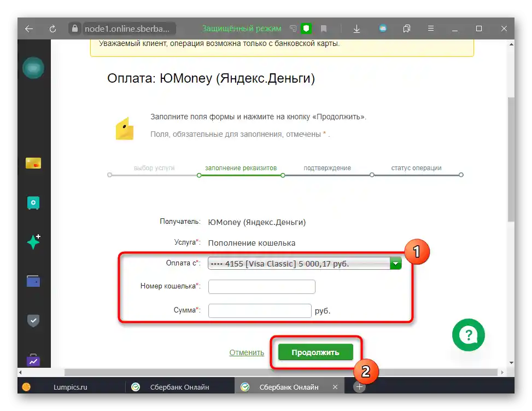
Task: Open Оплата с card dropdown
Action: point(305,264)
